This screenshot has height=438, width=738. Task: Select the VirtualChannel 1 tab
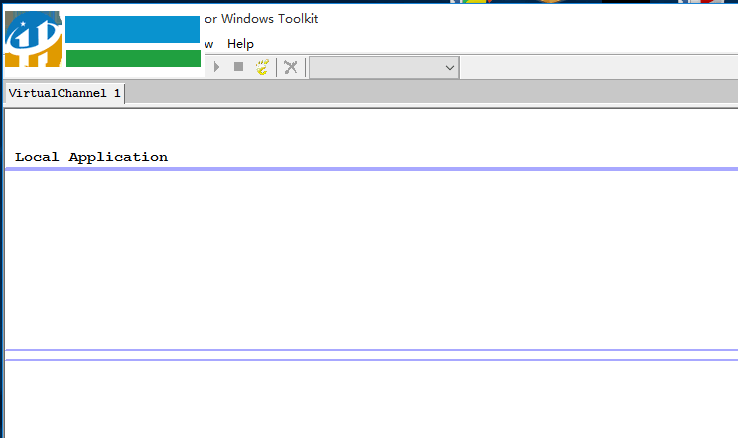64,93
